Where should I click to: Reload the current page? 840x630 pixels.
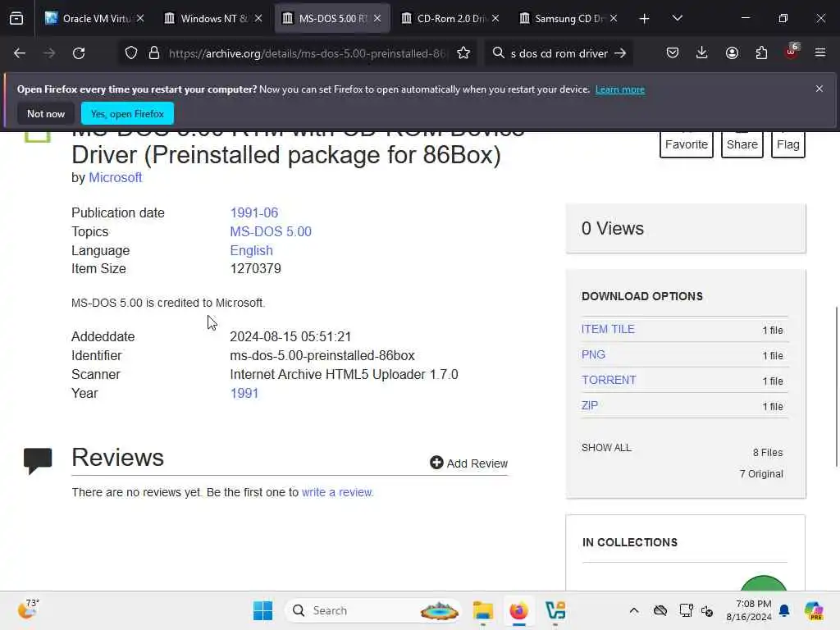[x=79, y=53]
